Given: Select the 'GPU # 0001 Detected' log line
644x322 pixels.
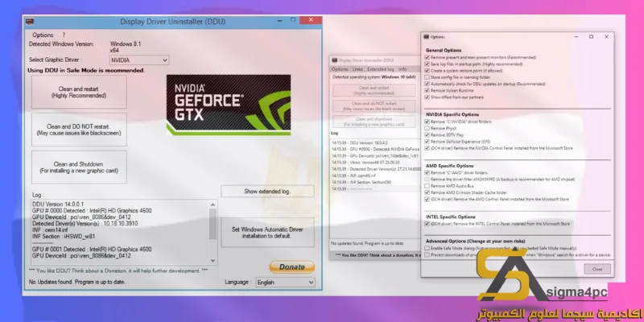Looking at the screenshot, I should pyautogui.click(x=92, y=250).
